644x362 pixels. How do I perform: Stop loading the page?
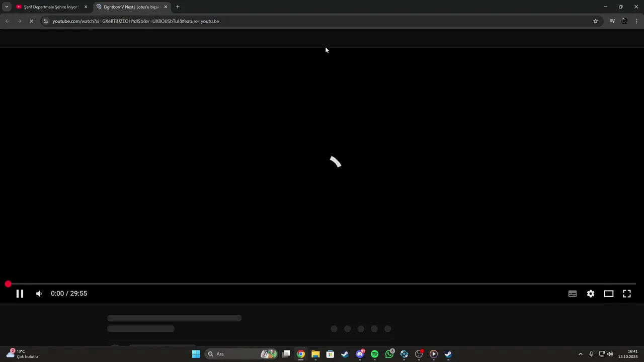click(x=31, y=21)
